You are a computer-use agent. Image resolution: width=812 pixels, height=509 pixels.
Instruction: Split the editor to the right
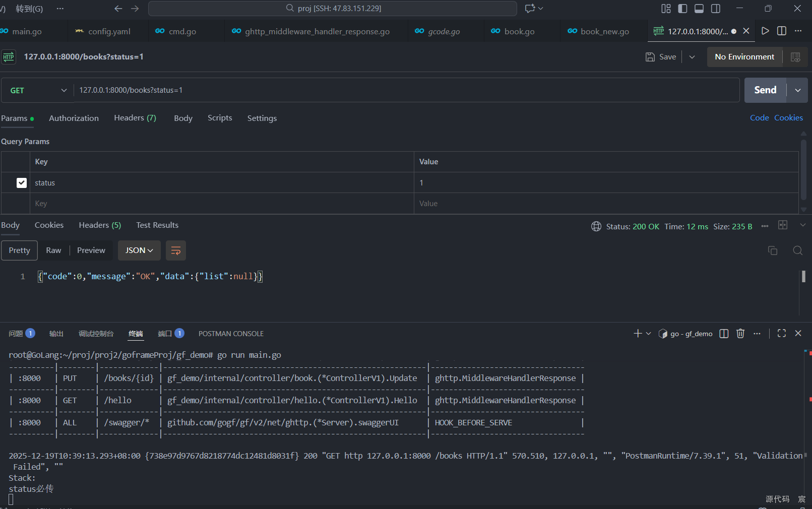tap(782, 31)
